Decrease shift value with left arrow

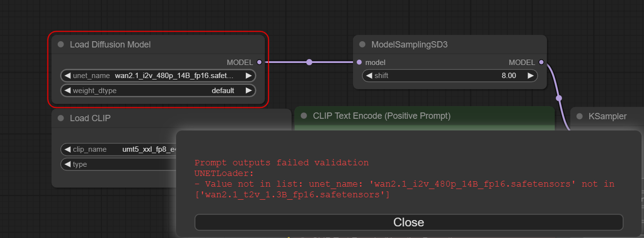369,76
